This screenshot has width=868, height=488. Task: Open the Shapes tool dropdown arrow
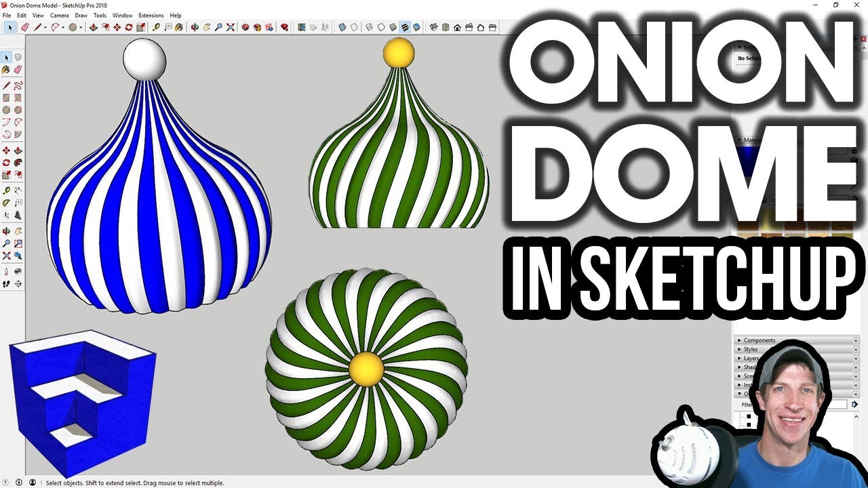[x=81, y=27]
